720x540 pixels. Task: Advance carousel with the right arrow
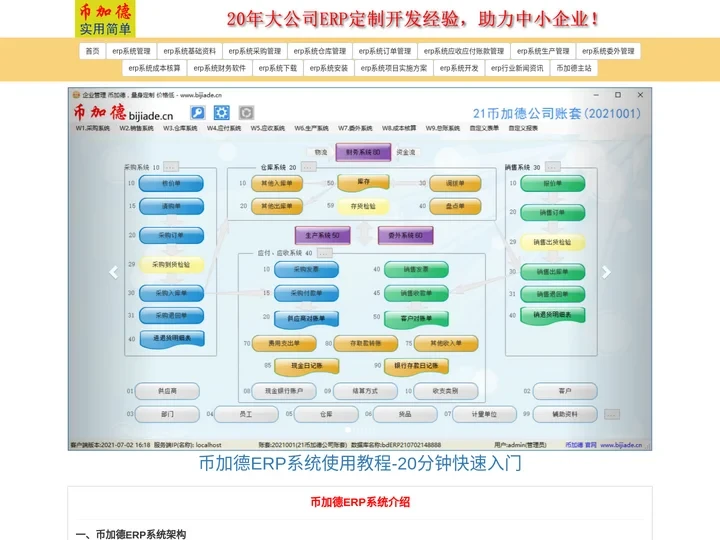(x=606, y=272)
